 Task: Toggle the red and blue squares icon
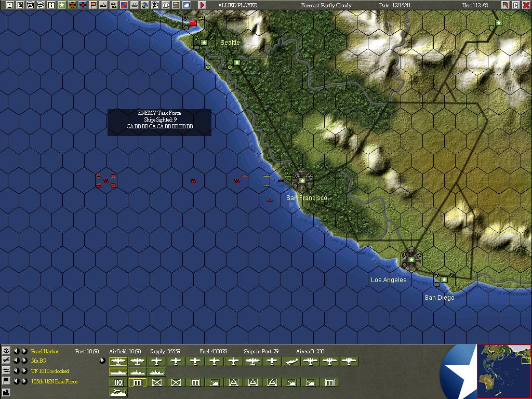[x=124, y=5]
